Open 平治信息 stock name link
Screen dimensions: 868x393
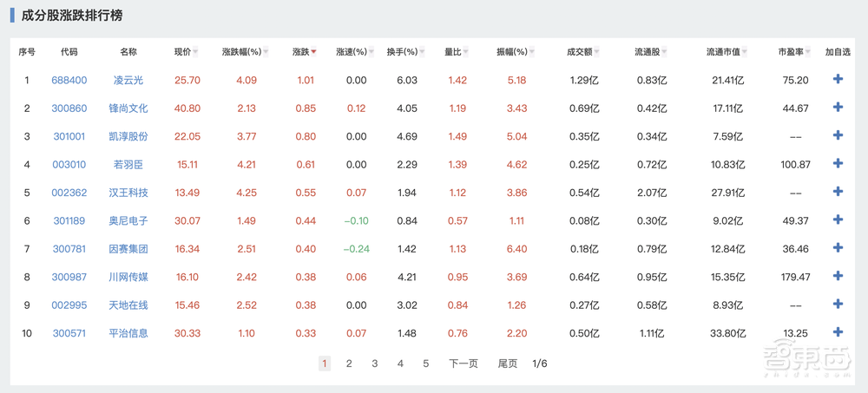128,333
